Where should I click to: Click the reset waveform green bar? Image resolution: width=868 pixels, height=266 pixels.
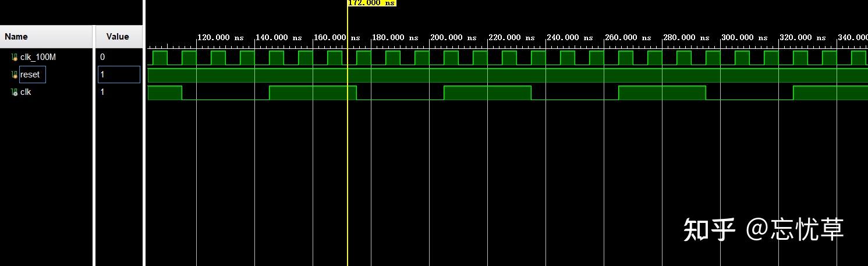pyautogui.click(x=508, y=75)
